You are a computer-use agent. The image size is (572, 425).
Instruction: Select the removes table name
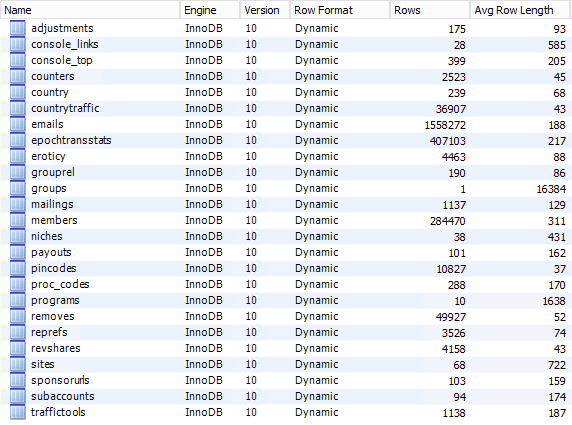point(53,316)
